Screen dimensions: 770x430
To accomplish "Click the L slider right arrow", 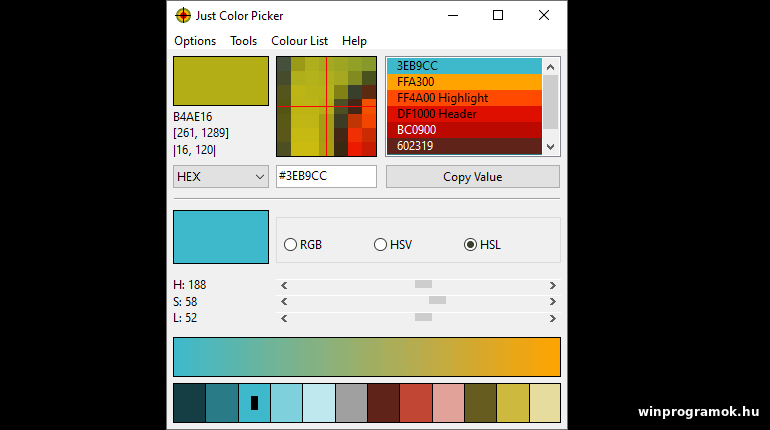I will (x=552, y=318).
